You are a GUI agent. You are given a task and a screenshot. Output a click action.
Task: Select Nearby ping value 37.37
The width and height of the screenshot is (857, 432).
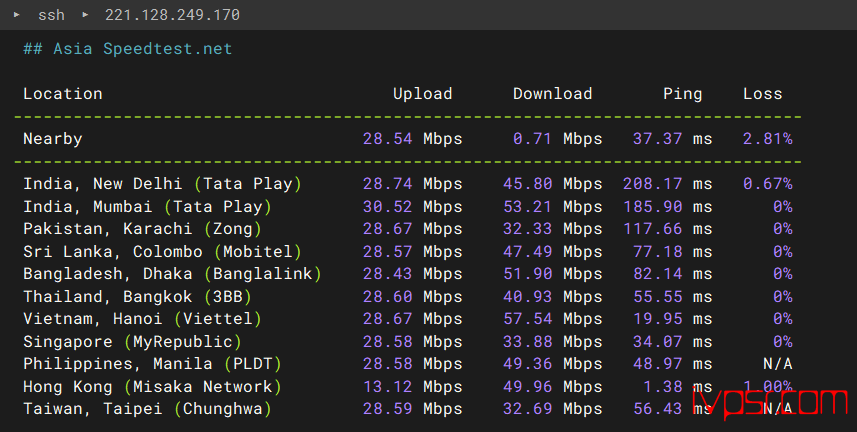point(657,139)
